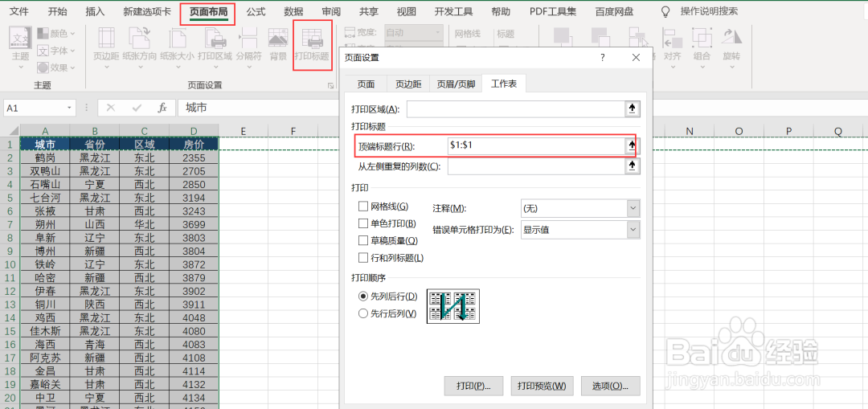Viewport: 868px width, 409px height.
Task: Click the confirm checkmark in formula bar
Action: (137, 108)
